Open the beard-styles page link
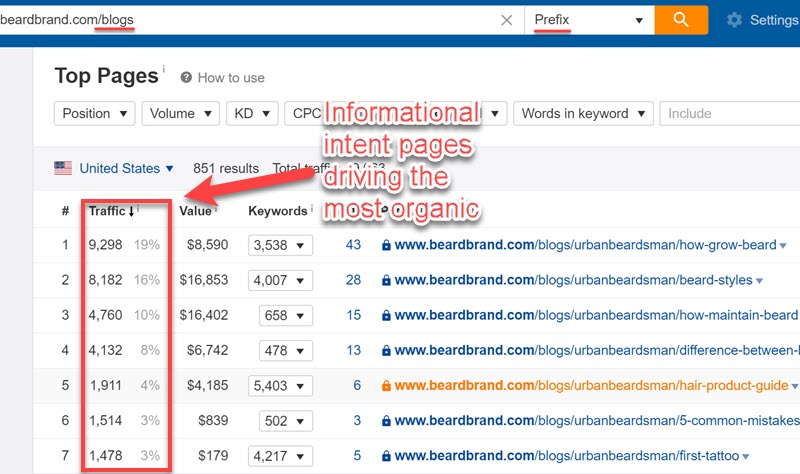Image resolution: width=800 pixels, height=474 pixels. click(573, 280)
